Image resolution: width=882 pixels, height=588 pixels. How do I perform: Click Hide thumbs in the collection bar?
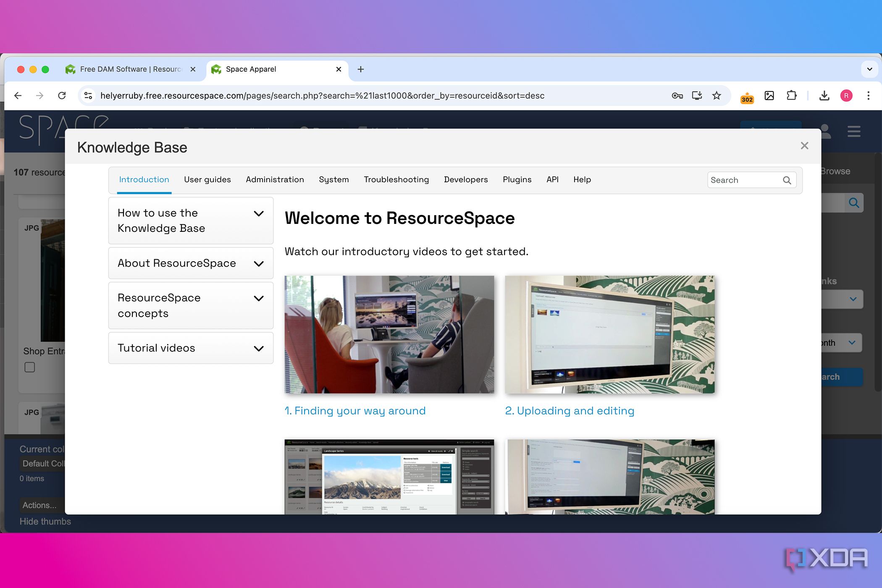coord(45,522)
